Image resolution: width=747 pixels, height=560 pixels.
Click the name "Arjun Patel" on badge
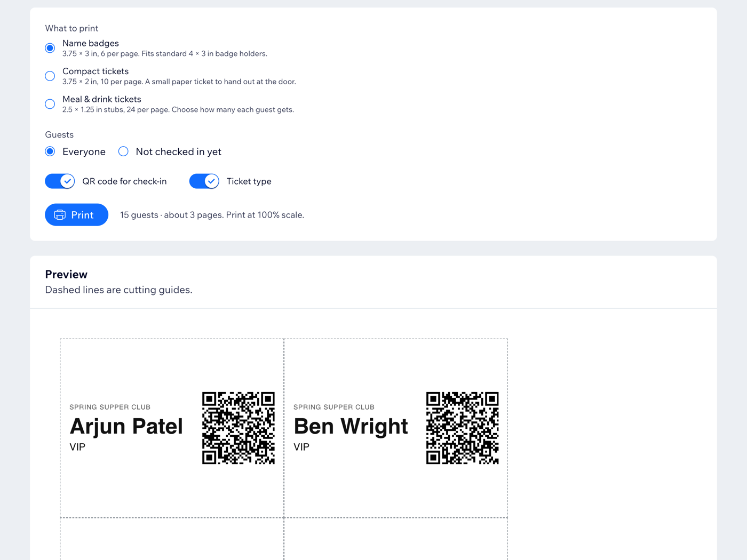(x=126, y=426)
